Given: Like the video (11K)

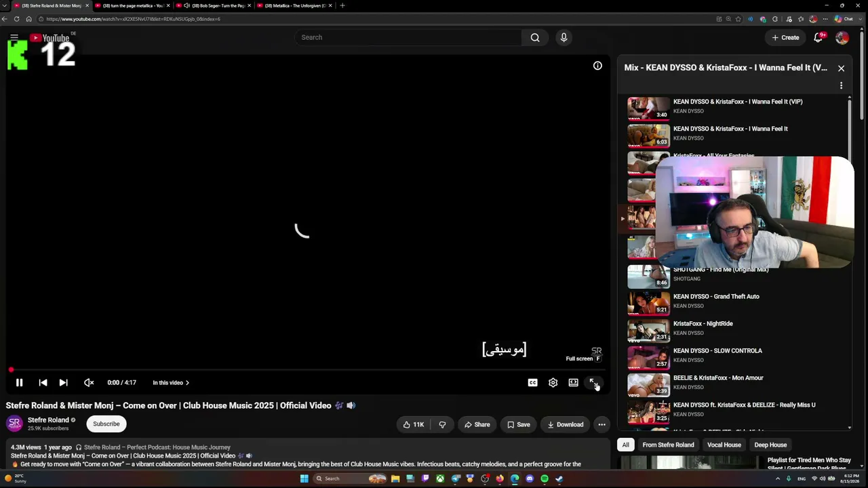Looking at the screenshot, I should pyautogui.click(x=414, y=425).
